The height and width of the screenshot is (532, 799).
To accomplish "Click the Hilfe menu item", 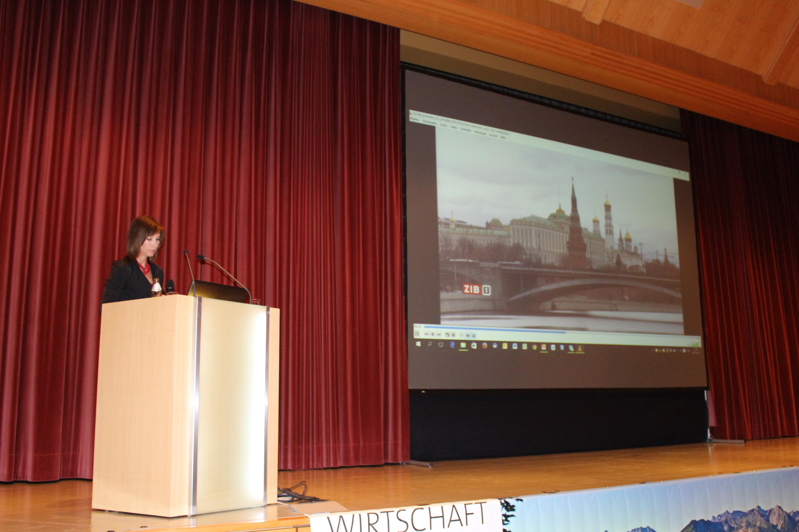I will 503,137.
